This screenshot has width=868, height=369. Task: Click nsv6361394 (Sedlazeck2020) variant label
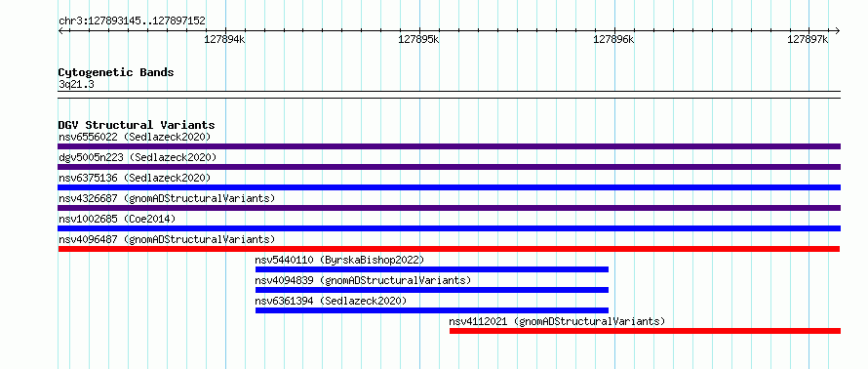coord(331,301)
